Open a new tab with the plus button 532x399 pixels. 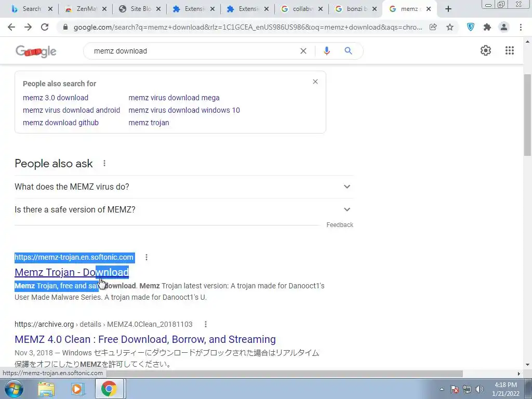pyautogui.click(x=448, y=9)
